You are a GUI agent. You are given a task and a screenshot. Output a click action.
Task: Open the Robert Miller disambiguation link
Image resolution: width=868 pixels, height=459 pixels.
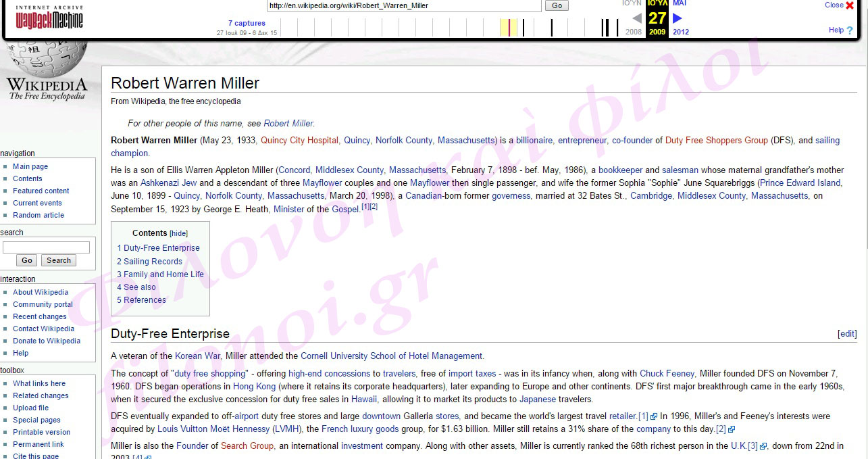pos(288,123)
